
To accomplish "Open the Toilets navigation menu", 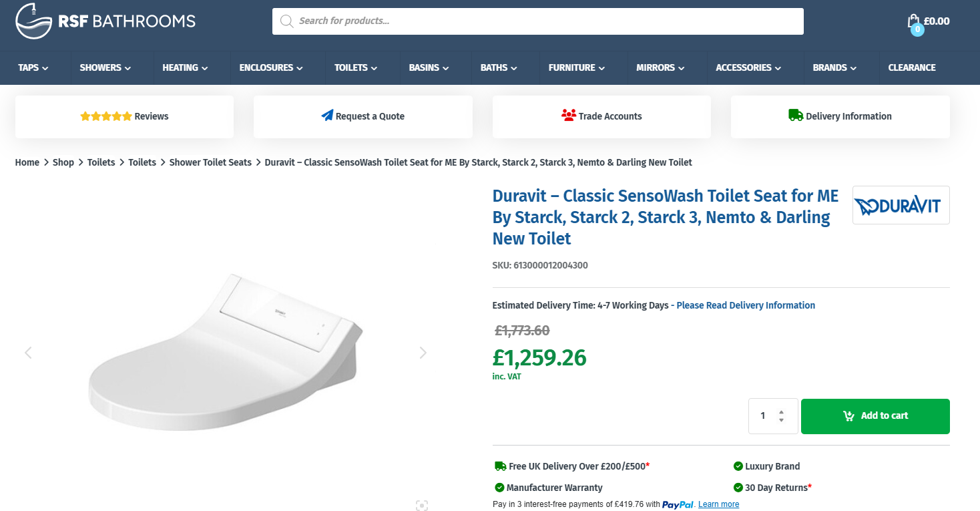I will (x=356, y=67).
